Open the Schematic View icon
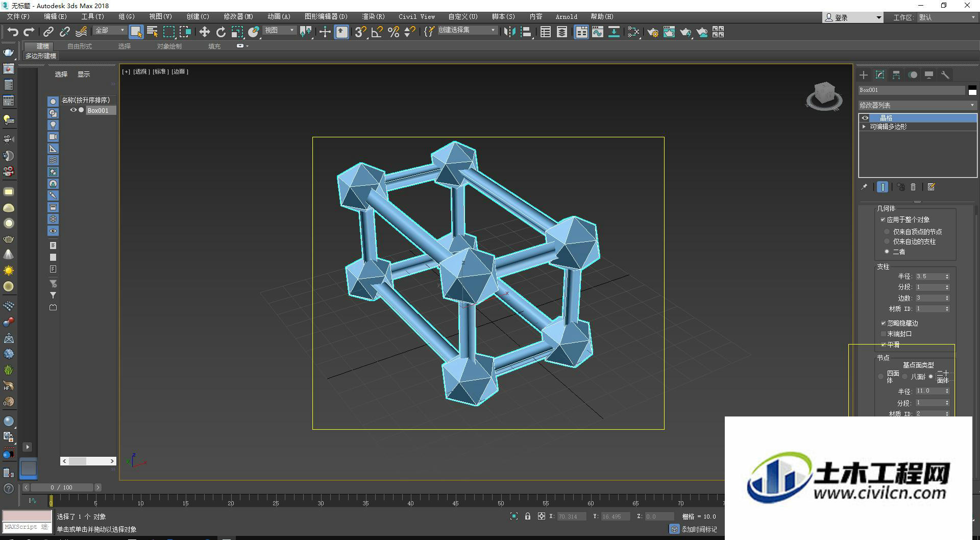Viewport: 980px width, 540px height. tap(614, 32)
